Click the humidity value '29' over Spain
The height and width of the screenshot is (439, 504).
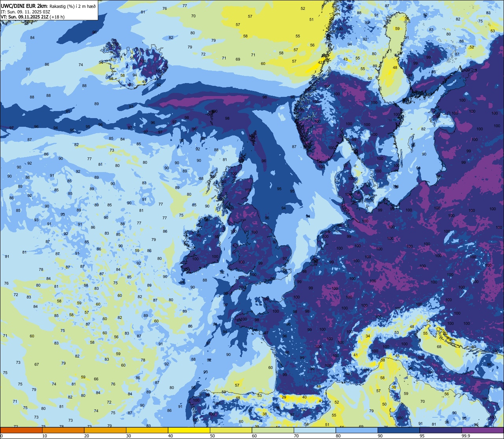284,397
